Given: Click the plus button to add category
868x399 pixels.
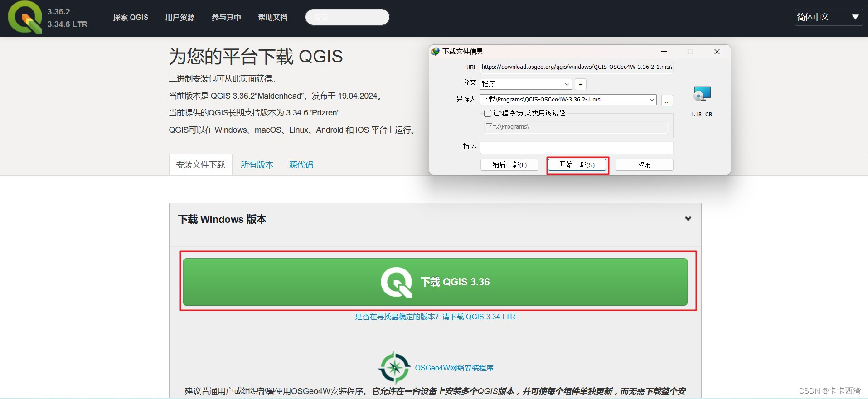Looking at the screenshot, I should coord(581,84).
